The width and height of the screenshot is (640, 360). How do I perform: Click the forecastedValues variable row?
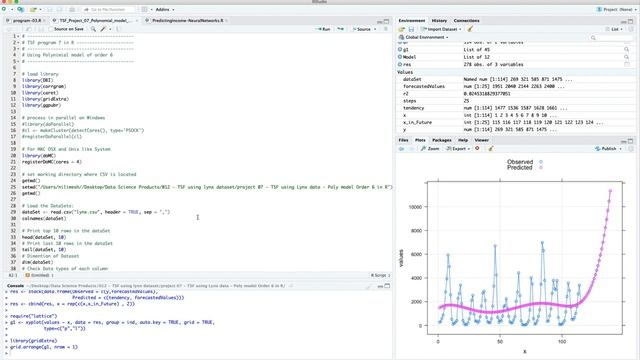pos(516,87)
